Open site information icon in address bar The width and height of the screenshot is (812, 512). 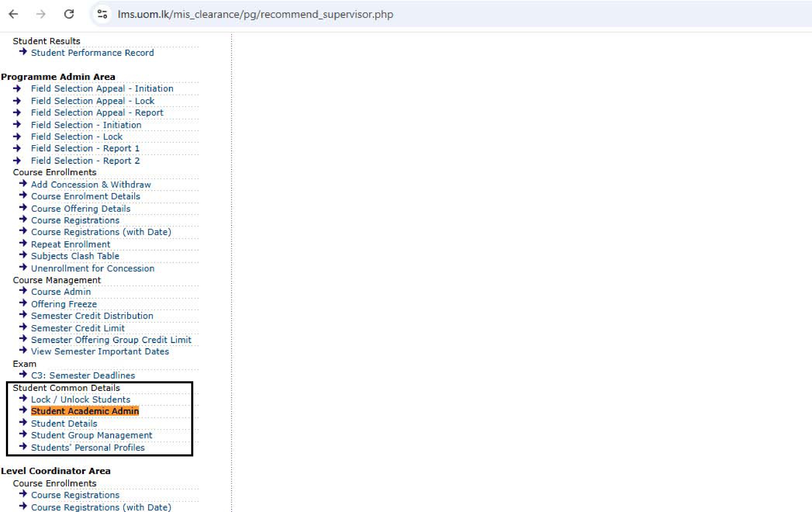point(102,14)
